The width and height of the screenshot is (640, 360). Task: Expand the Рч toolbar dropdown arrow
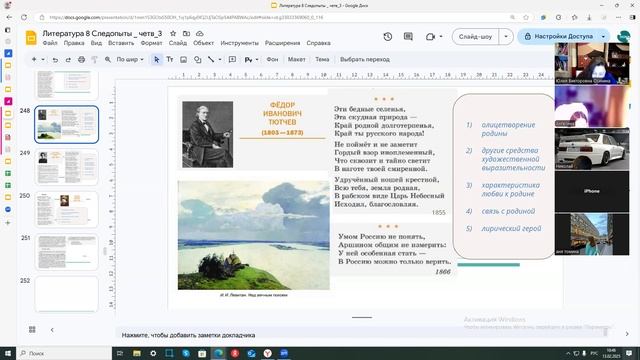click(257, 60)
